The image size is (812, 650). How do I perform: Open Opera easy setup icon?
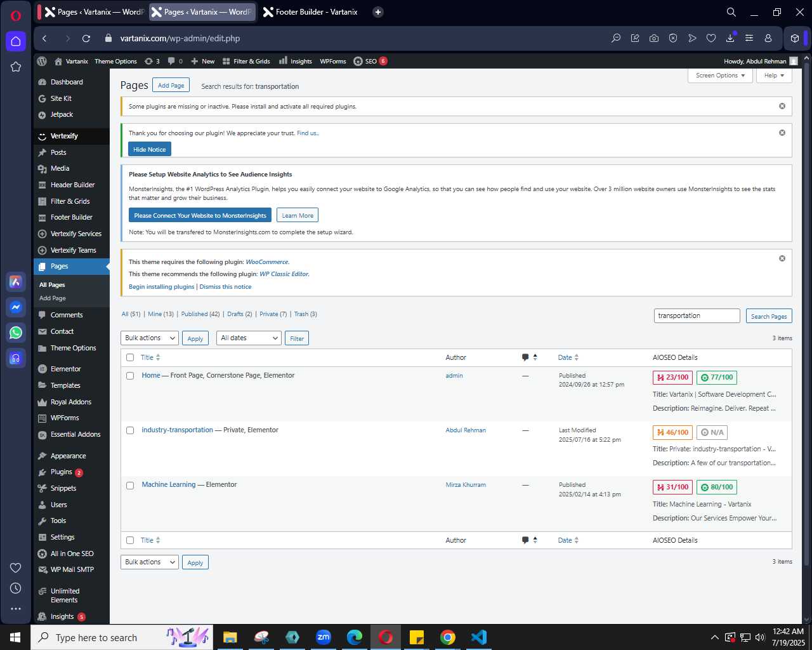pos(749,38)
